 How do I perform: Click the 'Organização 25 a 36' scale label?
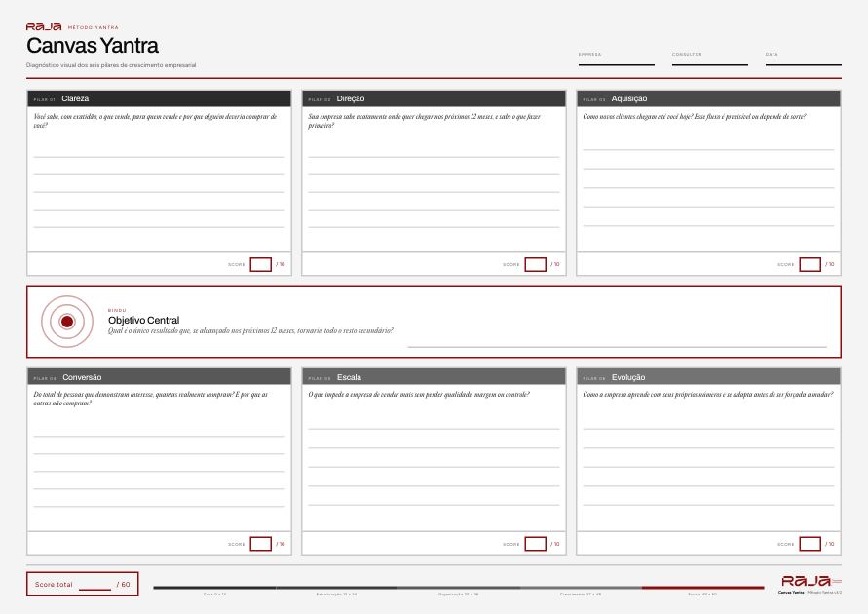click(459, 595)
